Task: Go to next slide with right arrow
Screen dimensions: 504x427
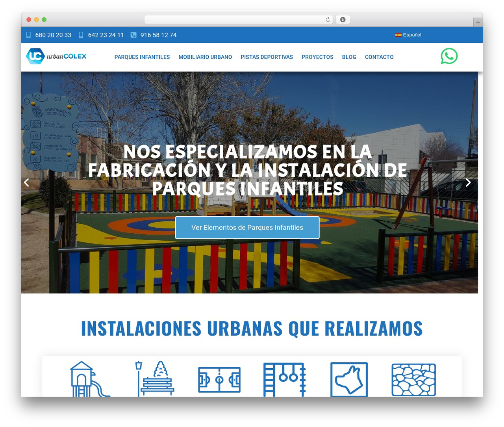Action: (x=468, y=182)
